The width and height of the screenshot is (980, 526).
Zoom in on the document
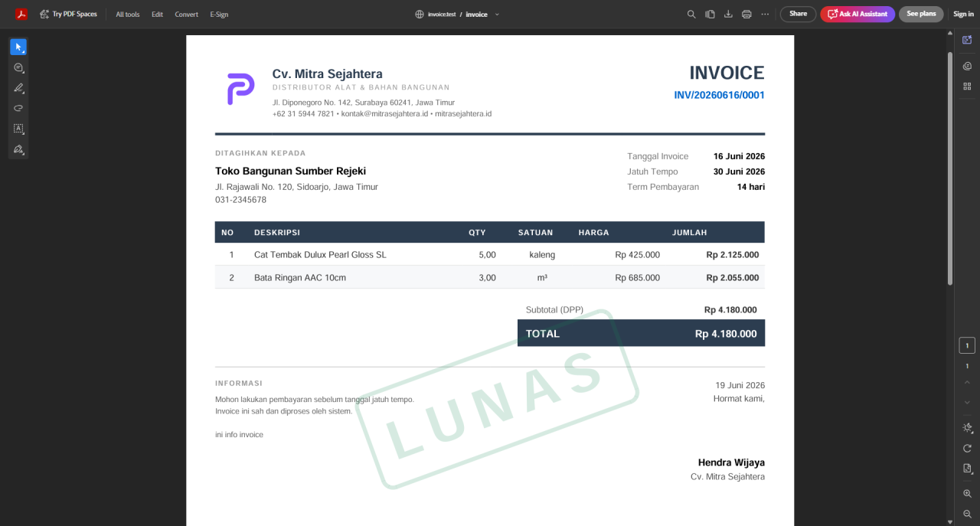click(967, 494)
